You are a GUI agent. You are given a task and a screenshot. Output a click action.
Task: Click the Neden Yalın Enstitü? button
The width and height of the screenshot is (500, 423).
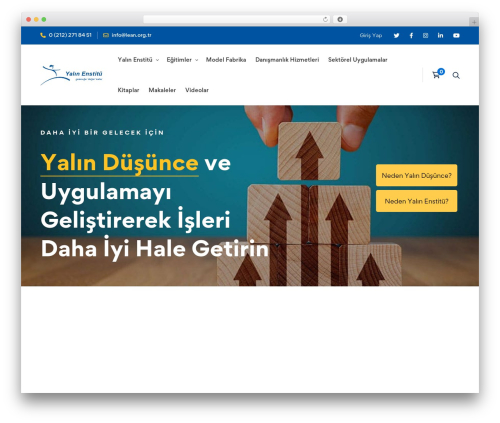pos(416,201)
